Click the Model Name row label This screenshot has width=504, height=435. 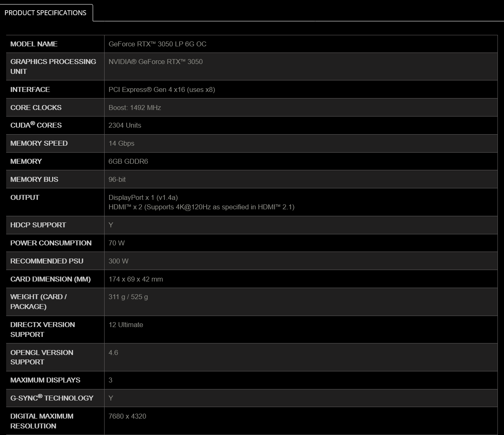pos(34,44)
